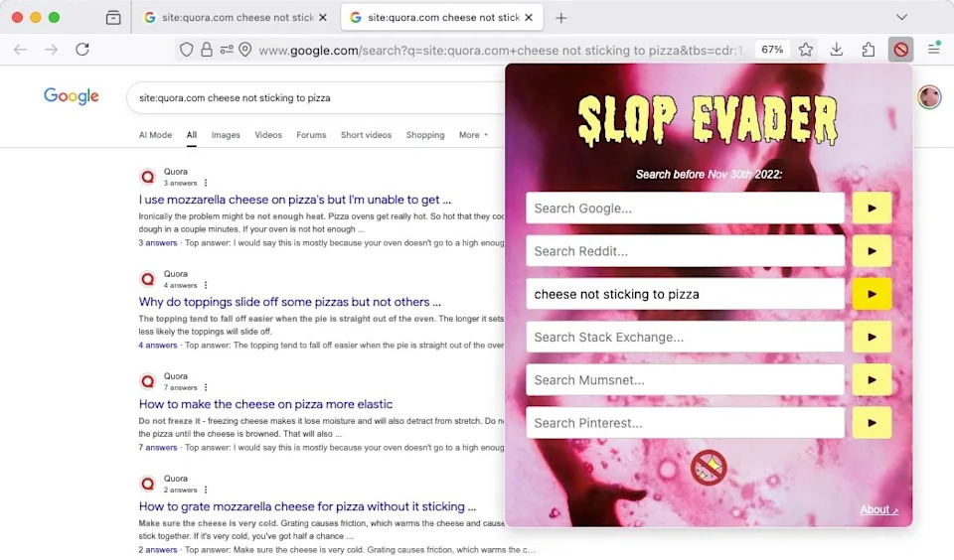Open the extensions puzzle icon
This screenshot has height=560, width=954.
click(x=869, y=50)
